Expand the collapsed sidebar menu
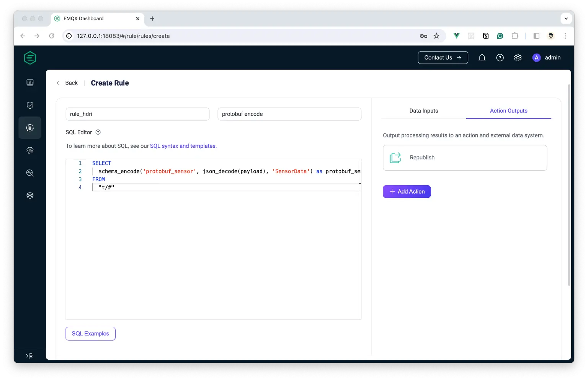The width and height of the screenshot is (588, 380). pyautogui.click(x=29, y=356)
